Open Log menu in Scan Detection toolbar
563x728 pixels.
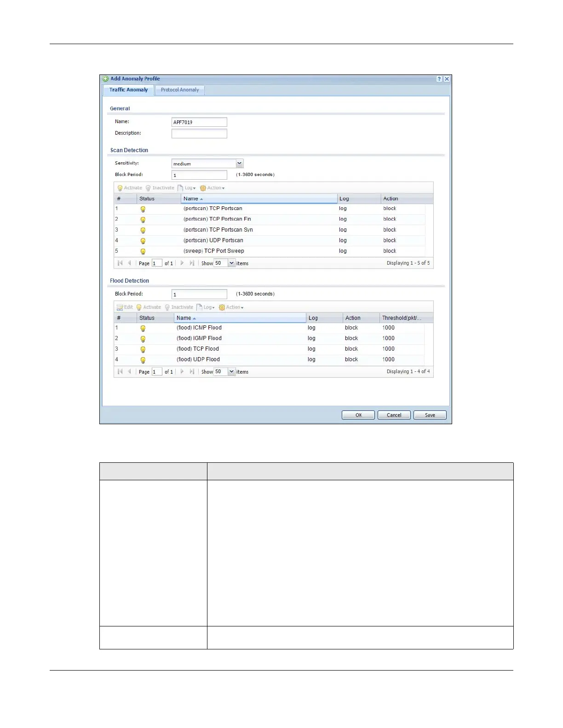pos(187,188)
